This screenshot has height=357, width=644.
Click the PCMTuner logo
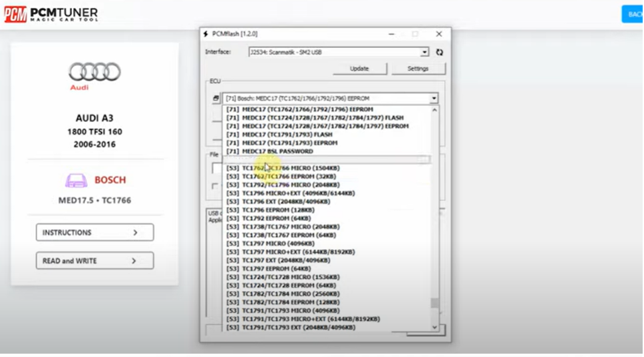point(51,14)
